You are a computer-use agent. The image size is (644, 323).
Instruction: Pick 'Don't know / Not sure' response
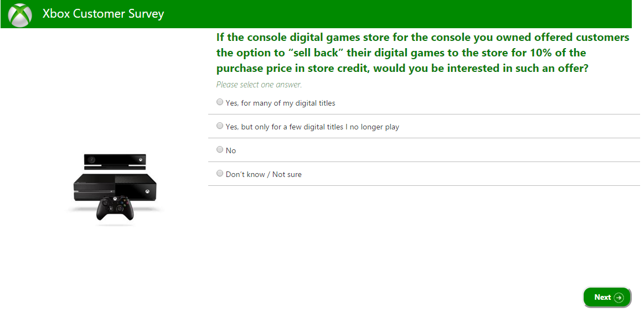point(220,173)
